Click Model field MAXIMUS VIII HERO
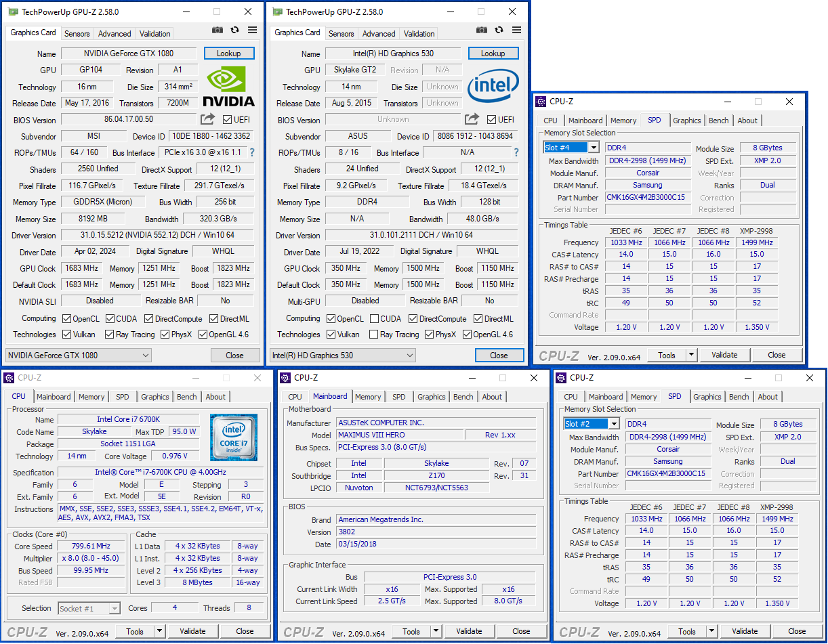828x644 pixels. coord(399,435)
